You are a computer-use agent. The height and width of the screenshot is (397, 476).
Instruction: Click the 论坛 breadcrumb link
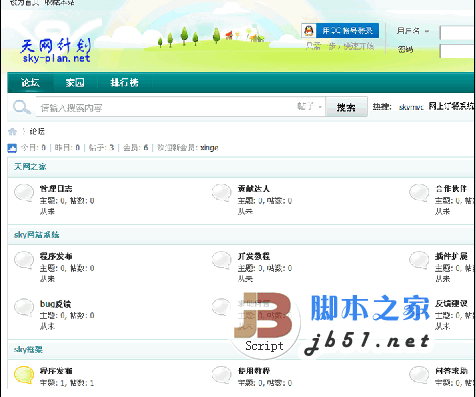(x=37, y=131)
